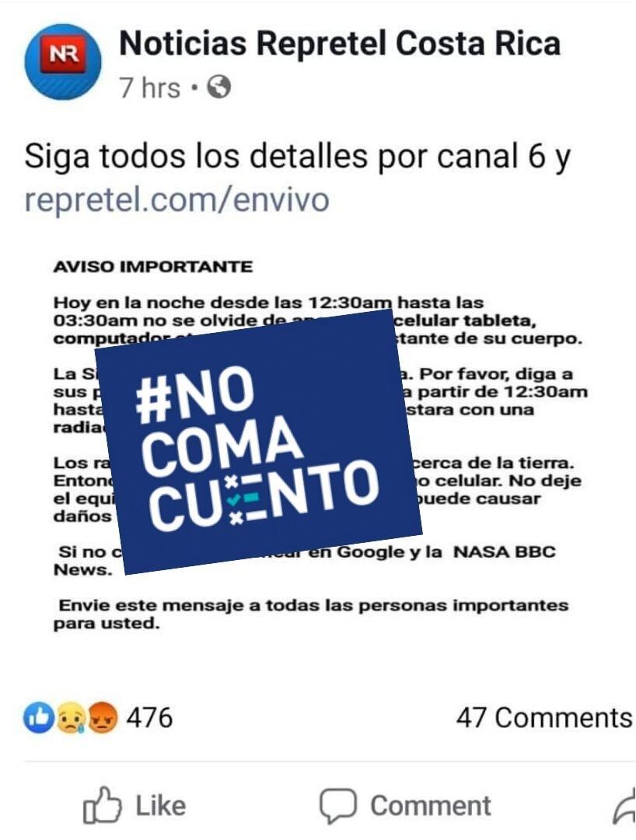Click the partially visible Share arrow icon
The image size is (636, 840).
pos(624,807)
